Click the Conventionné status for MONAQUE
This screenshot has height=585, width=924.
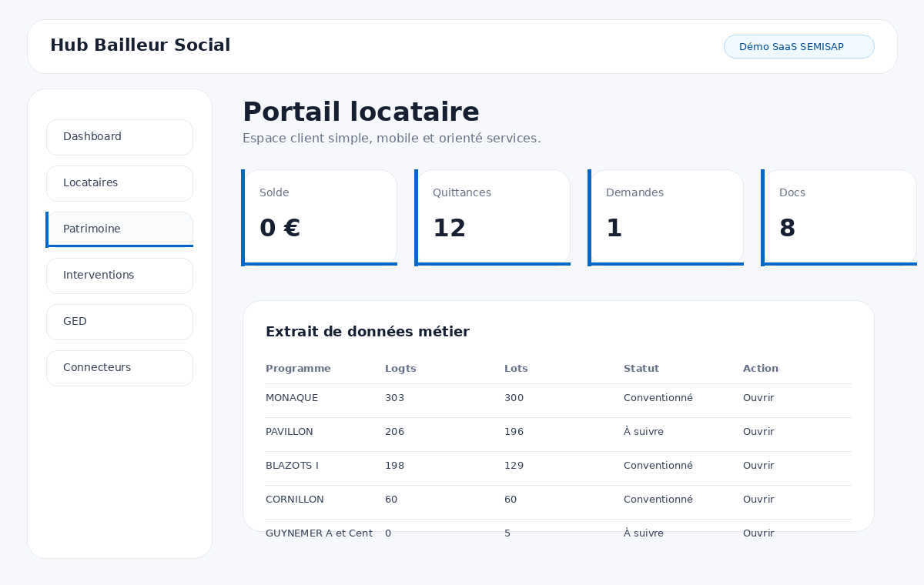(658, 398)
